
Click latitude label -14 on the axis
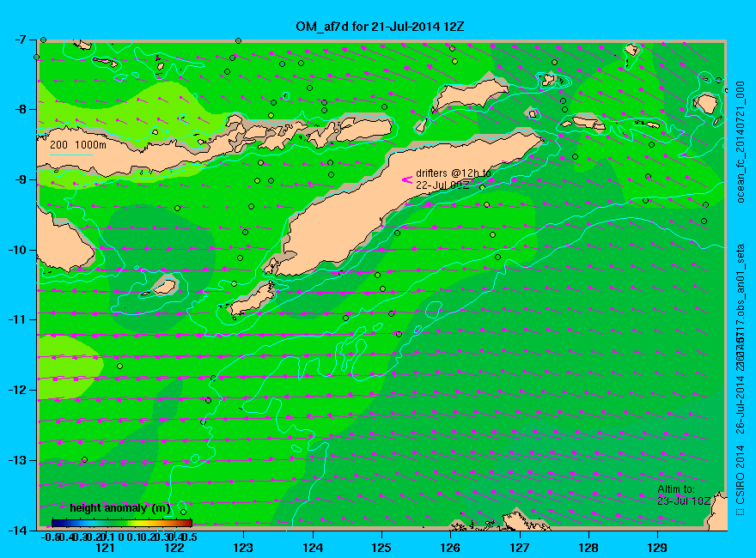click(x=18, y=530)
